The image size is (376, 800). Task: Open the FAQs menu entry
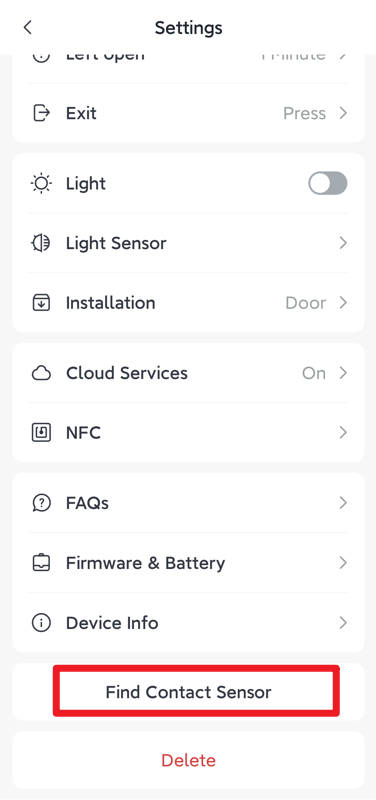188,504
